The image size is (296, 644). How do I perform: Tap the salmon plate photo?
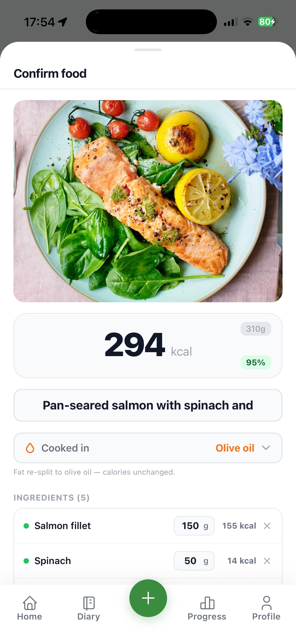[x=148, y=201]
